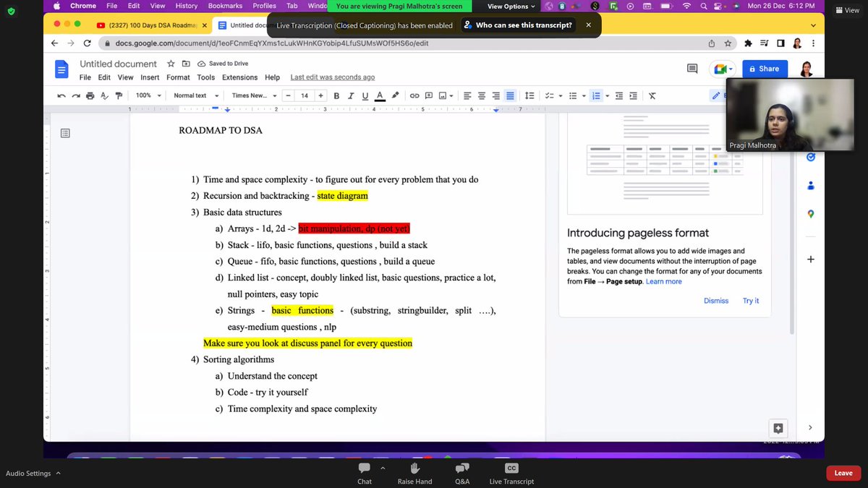The height and width of the screenshot is (488, 868).
Task: Open Zoom View Options dropdown
Action: pos(511,7)
